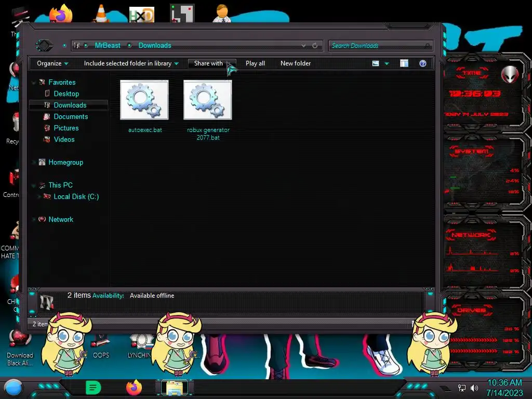Refresh the Downloads folder view
This screenshot has height=399, width=532.
(x=315, y=46)
